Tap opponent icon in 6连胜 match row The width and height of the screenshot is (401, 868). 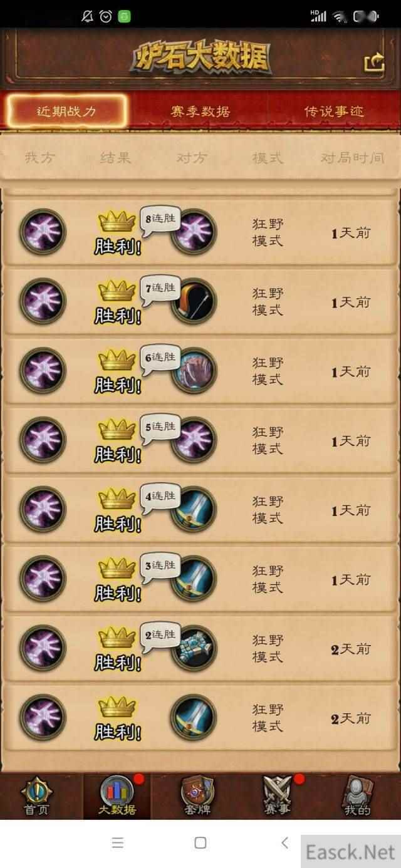click(194, 371)
